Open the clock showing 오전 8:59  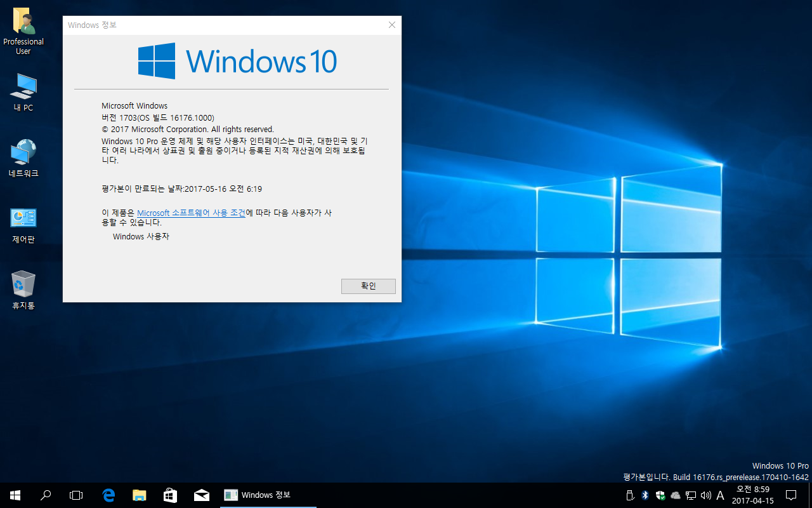click(x=753, y=495)
